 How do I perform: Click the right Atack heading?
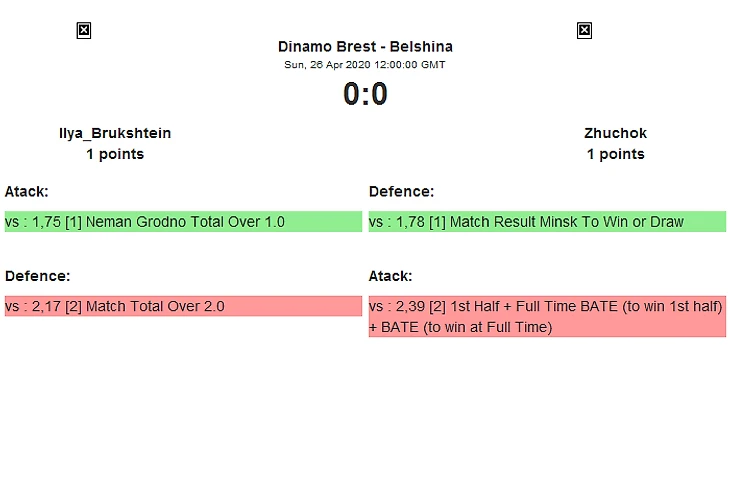[391, 276]
